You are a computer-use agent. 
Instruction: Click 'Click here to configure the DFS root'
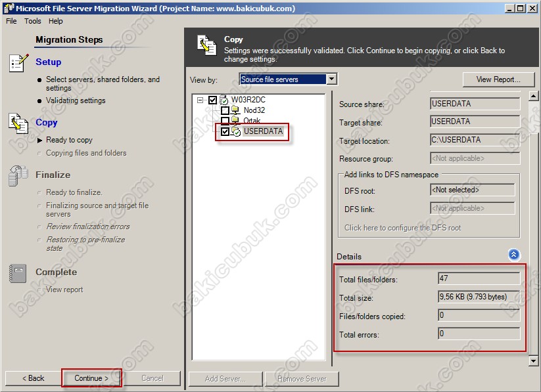click(403, 228)
